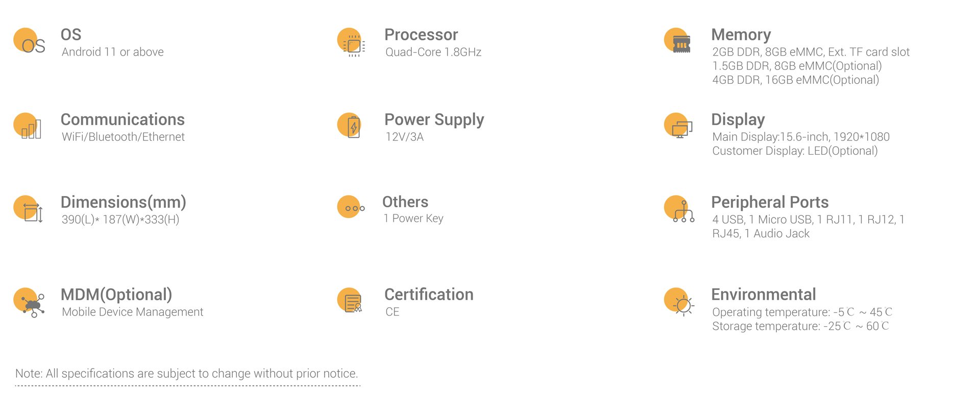
Task: Click the 12V/3A power specification
Action: [x=404, y=137]
